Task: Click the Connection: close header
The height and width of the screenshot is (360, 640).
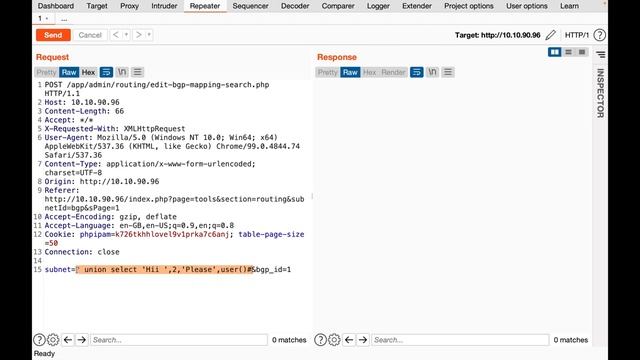Action: [82, 252]
